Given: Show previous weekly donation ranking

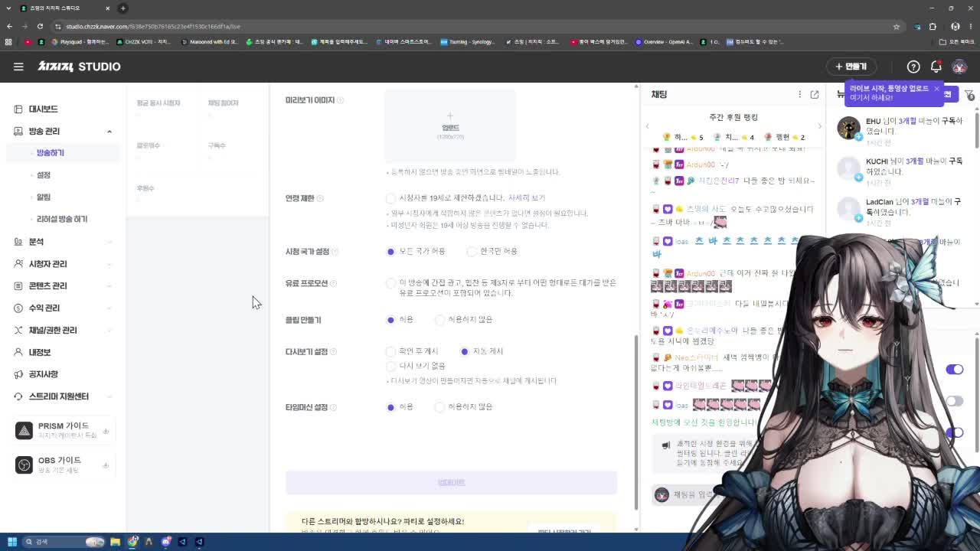Looking at the screenshot, I should coord(648,126).
